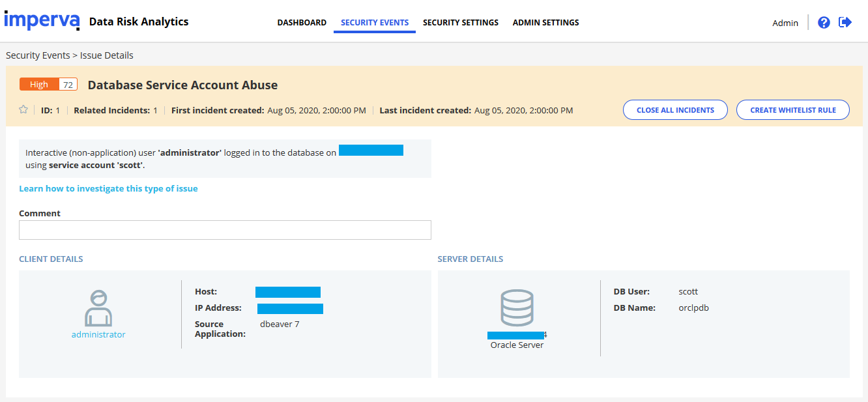Open the help question mark icon

(x=824, y=23)
